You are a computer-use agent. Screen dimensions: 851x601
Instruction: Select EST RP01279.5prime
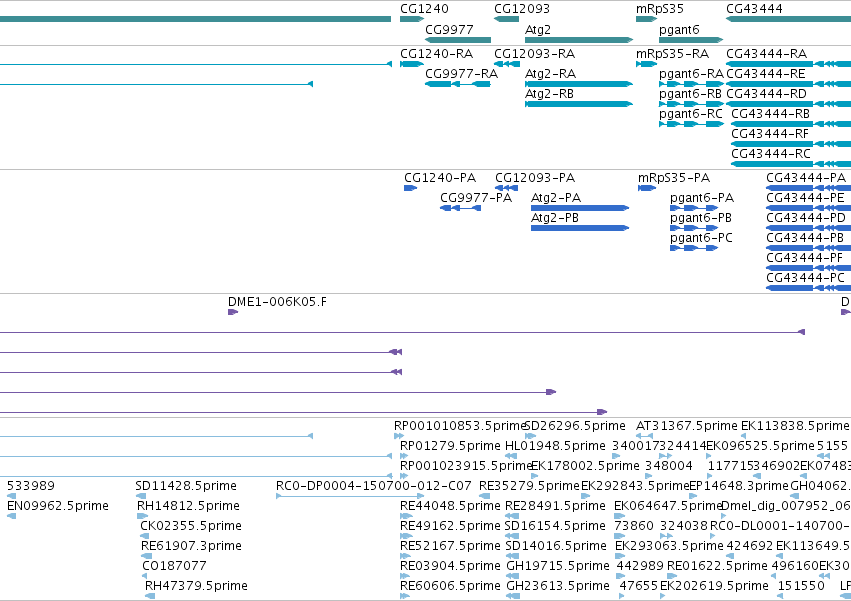click(x=404, y=456)
